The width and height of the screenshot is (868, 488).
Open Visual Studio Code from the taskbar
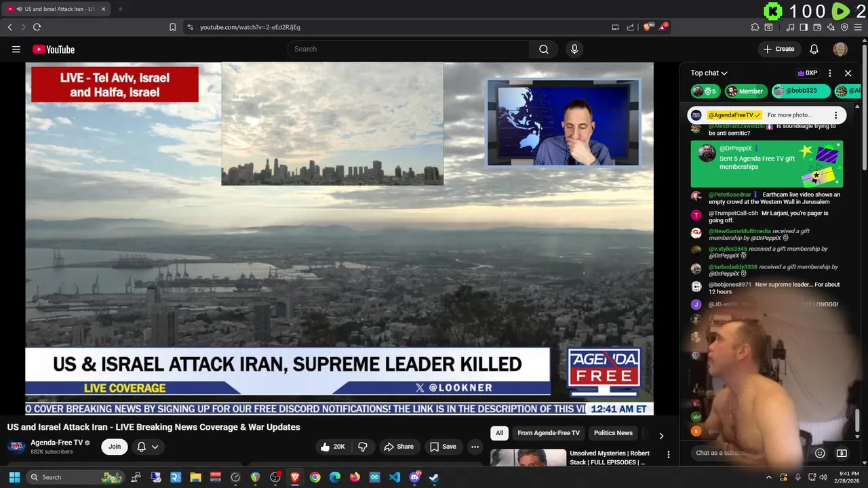[x=395, y=477]
